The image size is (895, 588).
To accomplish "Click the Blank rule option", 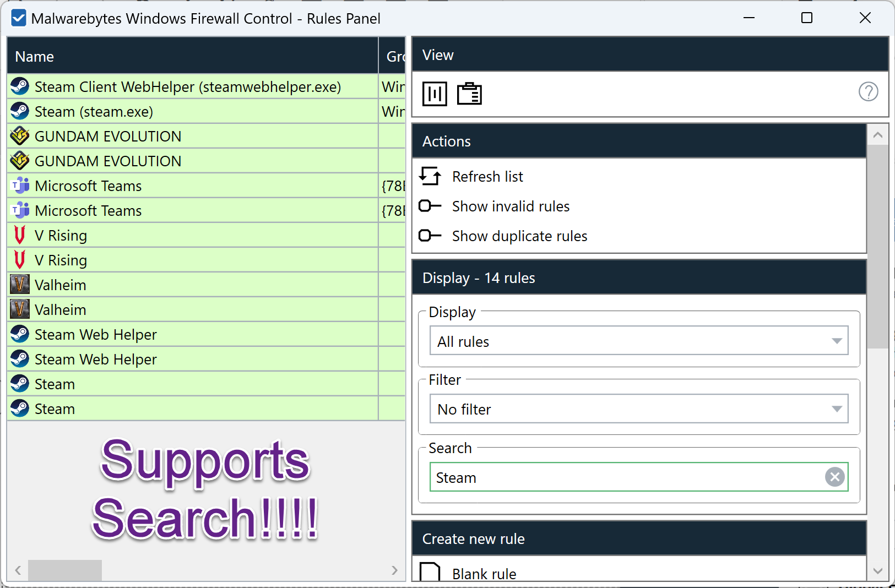I will coord(484,574).
